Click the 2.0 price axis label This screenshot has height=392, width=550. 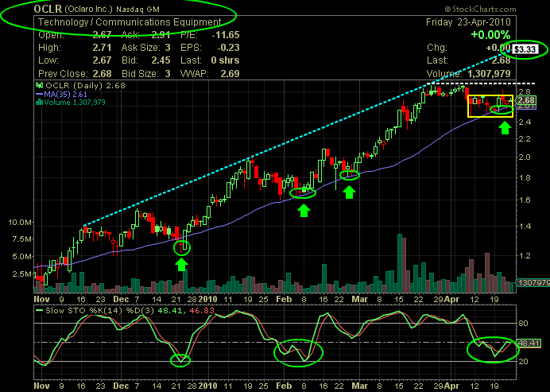tap(525, 157)
